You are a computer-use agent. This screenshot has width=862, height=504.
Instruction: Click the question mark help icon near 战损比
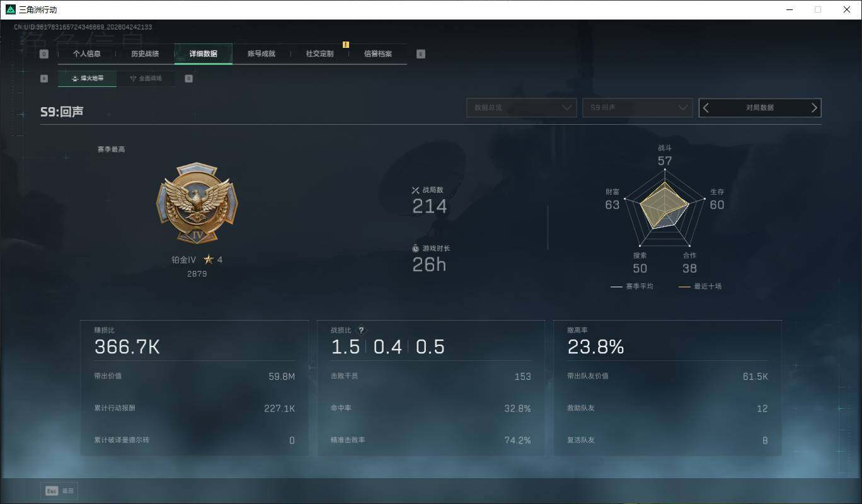click(x=361, y=330)
